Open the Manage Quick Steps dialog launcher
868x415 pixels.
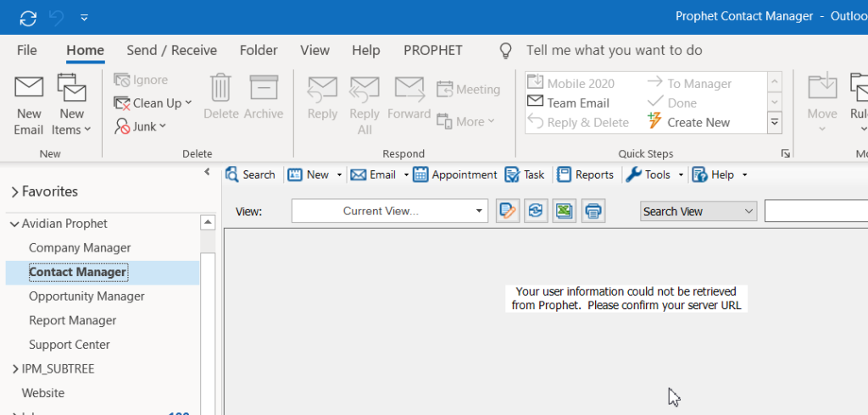(x=785, y=153)
